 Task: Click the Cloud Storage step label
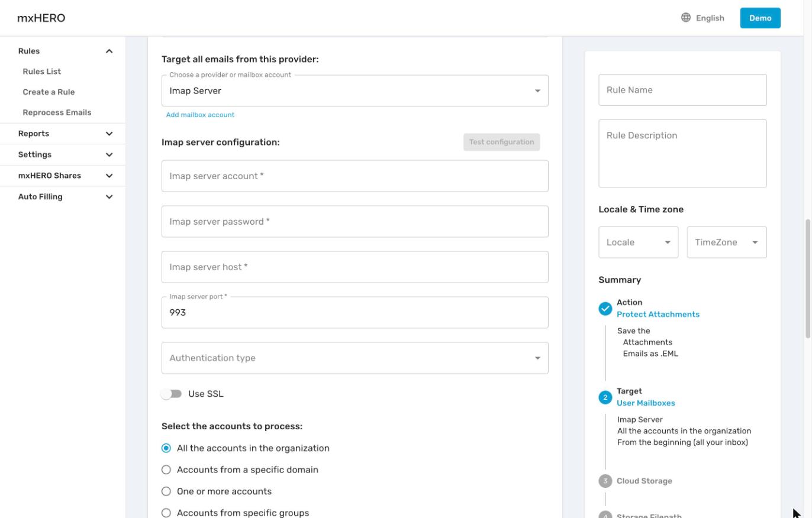644,481
